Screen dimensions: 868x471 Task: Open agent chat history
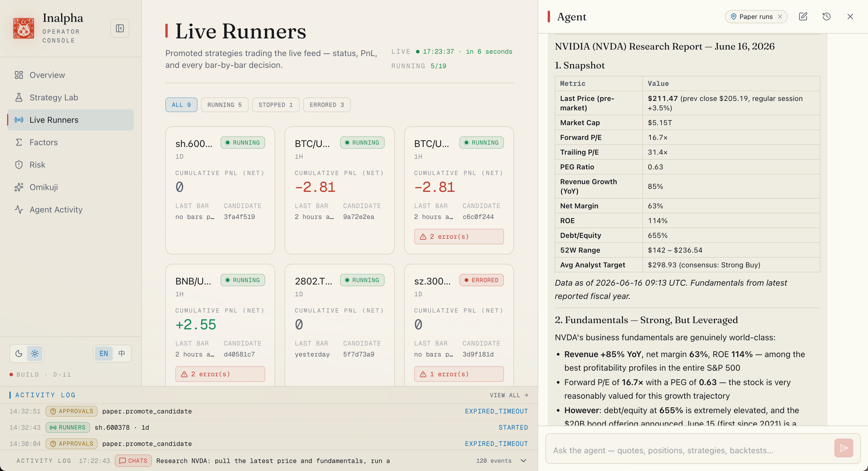click(x=827, y=17)
